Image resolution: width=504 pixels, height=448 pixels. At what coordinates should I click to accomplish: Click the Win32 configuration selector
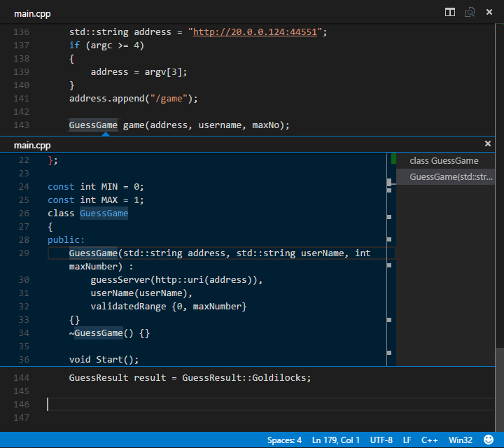[x=461, y=440]
